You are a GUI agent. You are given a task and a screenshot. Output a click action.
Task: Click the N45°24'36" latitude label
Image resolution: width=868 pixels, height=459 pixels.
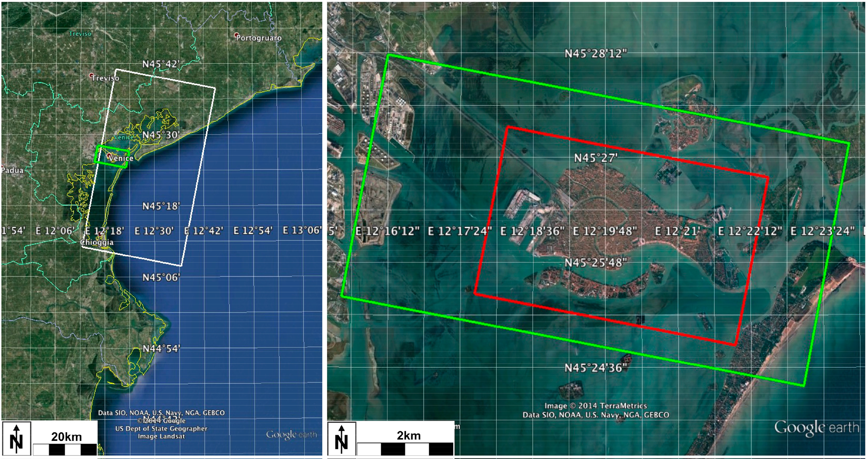click(596, 368)
